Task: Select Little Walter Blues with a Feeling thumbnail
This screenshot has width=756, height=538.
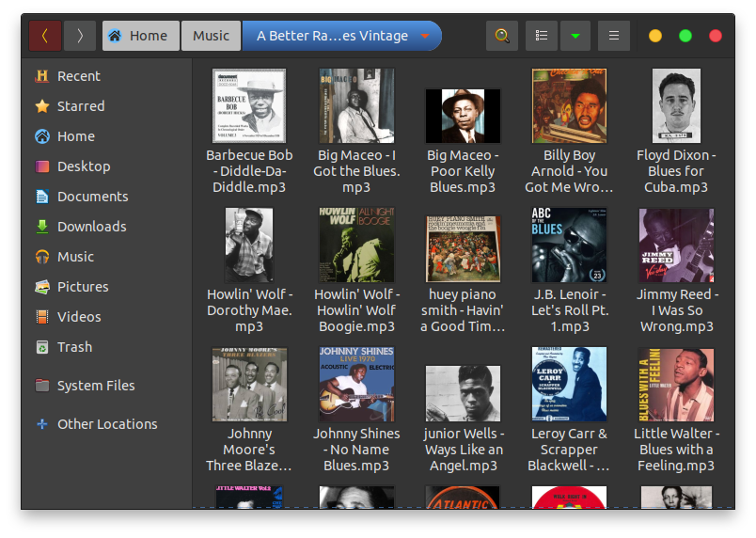Action: click(x=676, y=384)
